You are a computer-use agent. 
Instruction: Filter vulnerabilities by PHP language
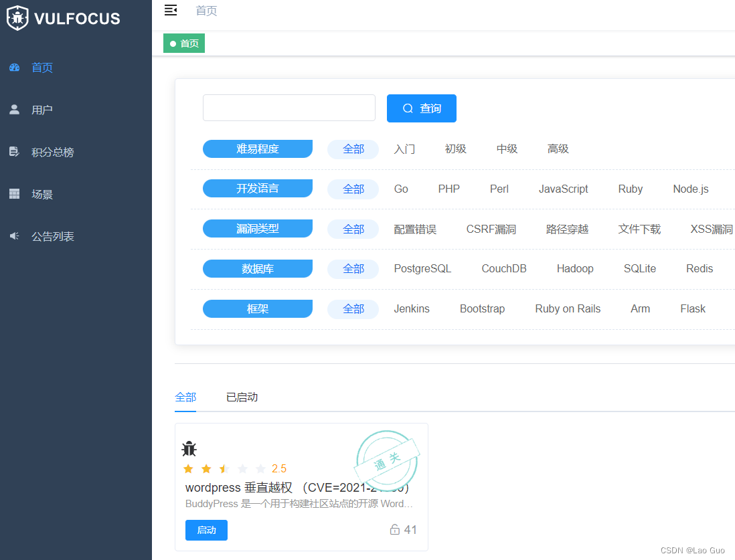pyautogui.click(x=448, y=189)
